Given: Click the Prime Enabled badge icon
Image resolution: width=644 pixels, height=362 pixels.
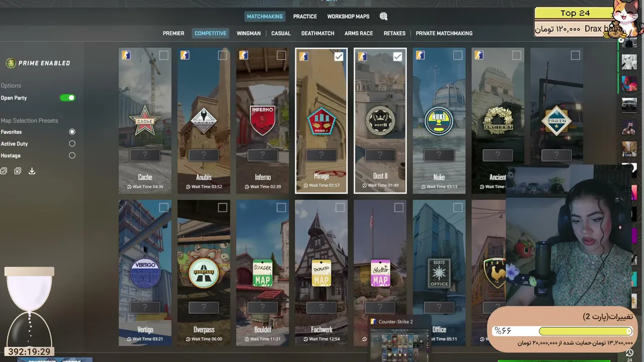Looking at the screenshot, I should pos(11,63).
